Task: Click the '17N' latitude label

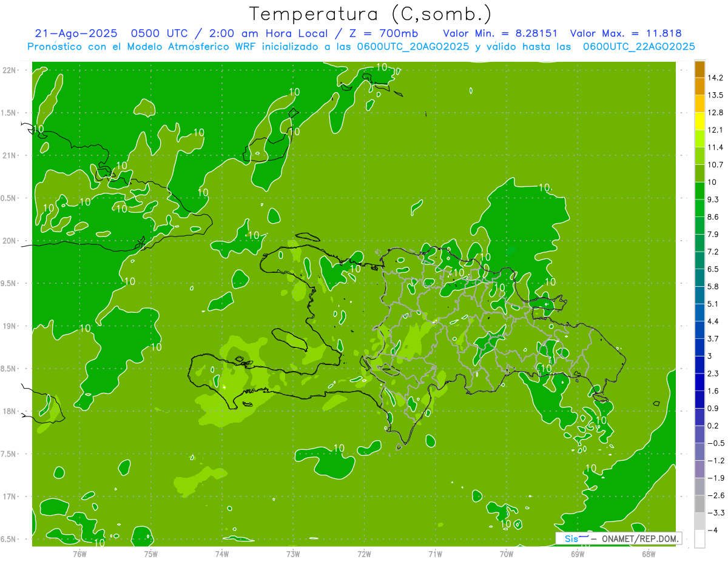Action: click(x=9, y=497)
